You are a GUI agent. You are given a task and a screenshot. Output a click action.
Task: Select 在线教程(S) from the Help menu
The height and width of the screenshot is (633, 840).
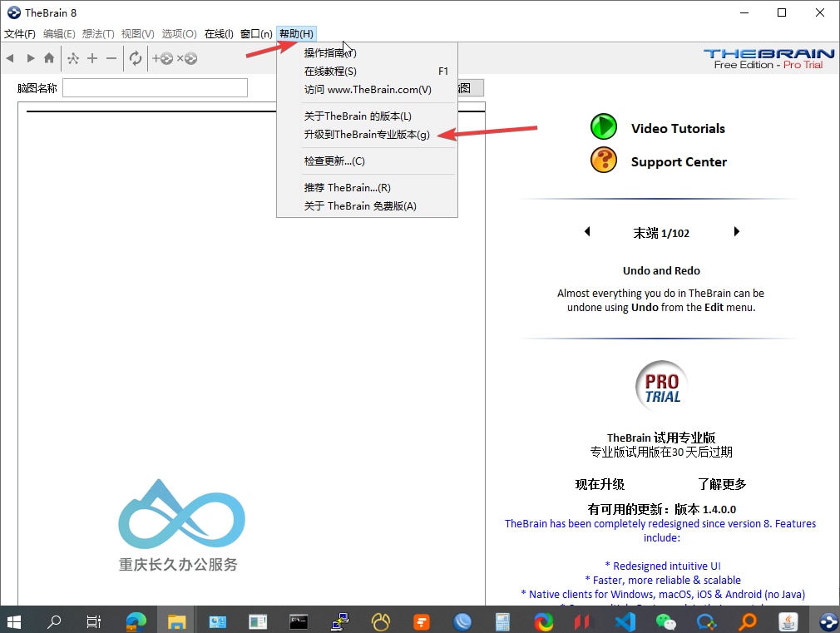click(x=367, y=72)
